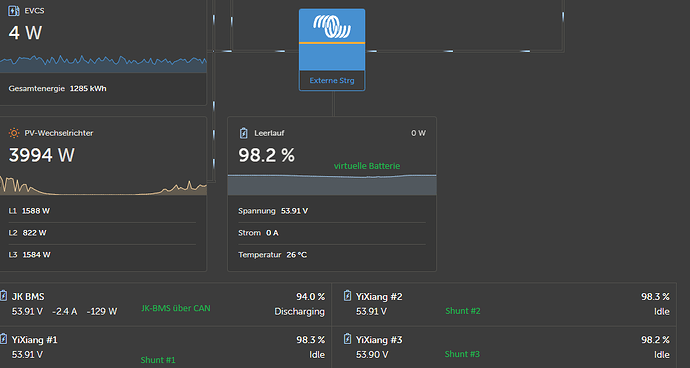Click the PV-Wechselrichter sun icon
The width and height of the screenshot is (690, 368).
[x=14, y=133]
